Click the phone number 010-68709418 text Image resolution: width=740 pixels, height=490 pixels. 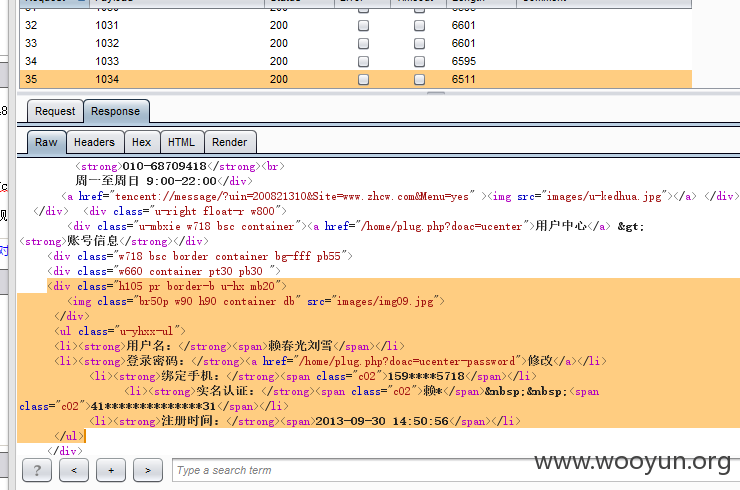[x=165, y=166]
